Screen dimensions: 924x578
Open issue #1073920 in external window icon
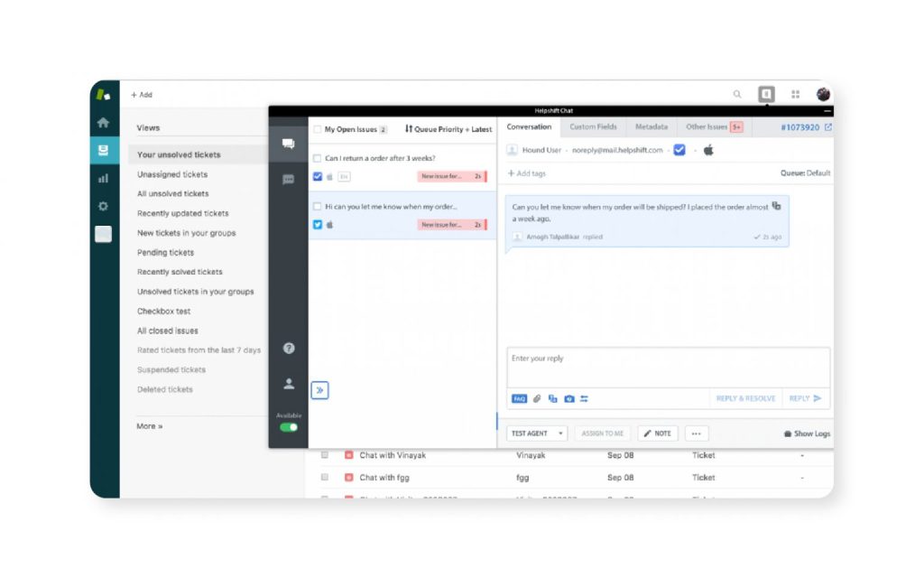tap(828, 126)
